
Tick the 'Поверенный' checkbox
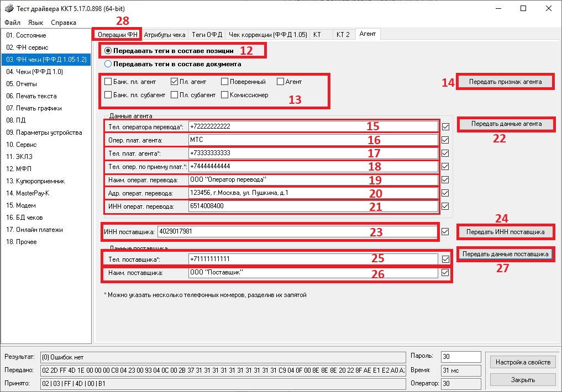(x=225, y=82)
